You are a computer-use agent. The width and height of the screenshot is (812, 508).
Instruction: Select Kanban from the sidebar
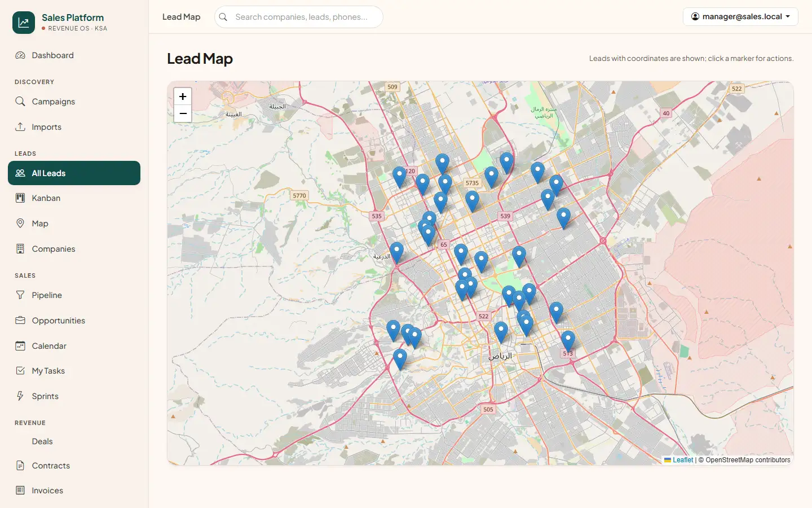(x=74, y=198)
